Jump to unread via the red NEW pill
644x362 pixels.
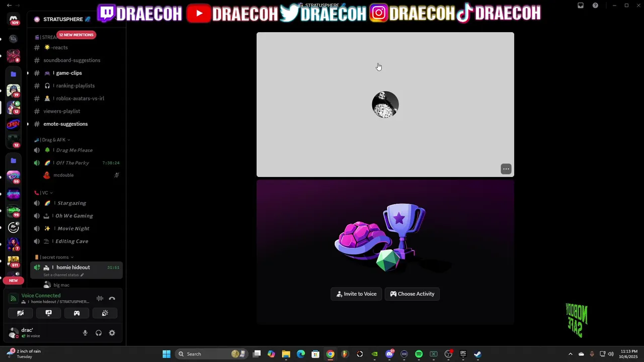pos(14,281)
